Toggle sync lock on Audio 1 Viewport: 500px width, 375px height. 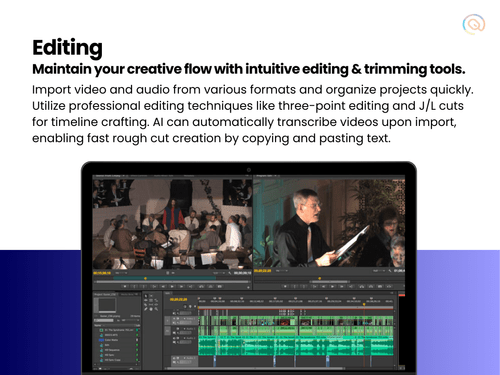[x=179, y=329]
